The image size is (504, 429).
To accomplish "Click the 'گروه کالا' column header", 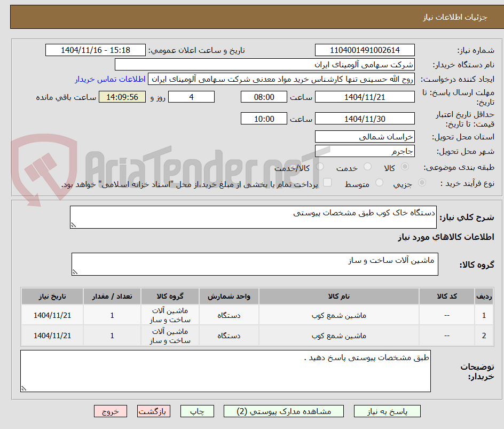I will (170, 296).
